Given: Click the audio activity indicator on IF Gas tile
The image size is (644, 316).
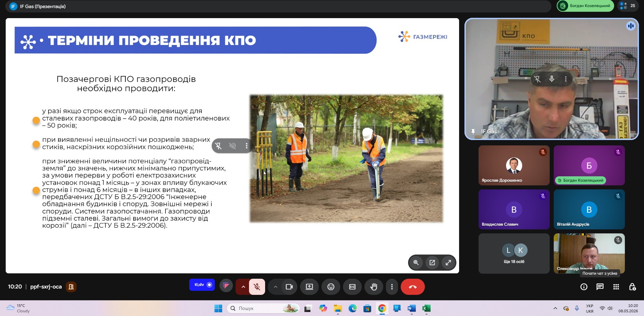Looking at the screenshot, I should (x=631, y=26).
